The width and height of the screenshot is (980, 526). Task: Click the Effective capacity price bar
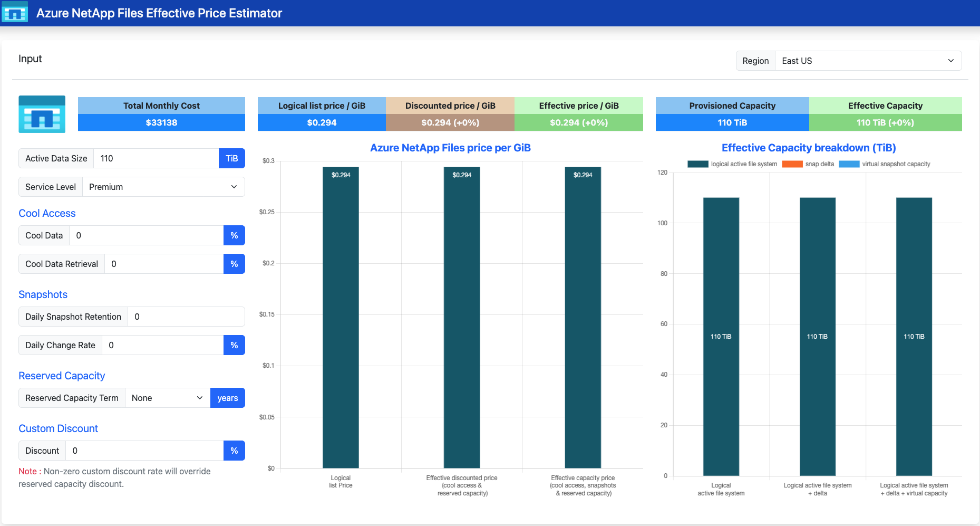tap(583, 318)
